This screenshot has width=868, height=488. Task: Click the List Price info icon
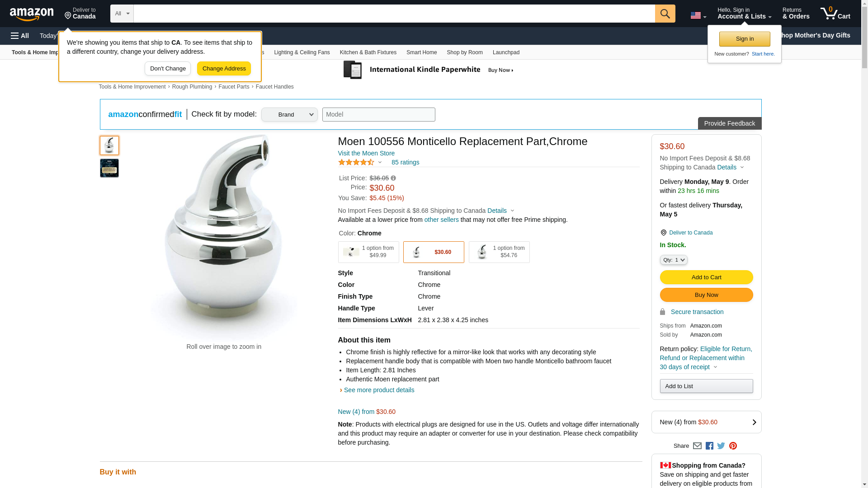[393, 178]
